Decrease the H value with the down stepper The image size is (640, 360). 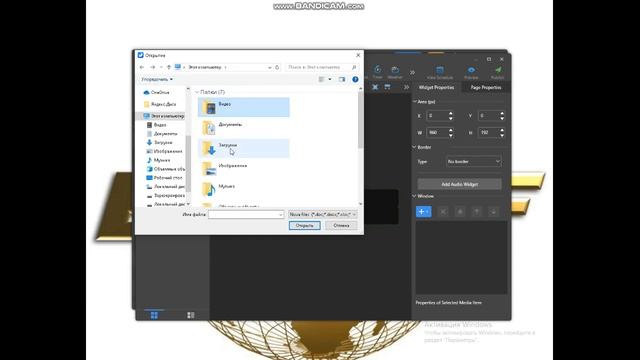point(502,135)
